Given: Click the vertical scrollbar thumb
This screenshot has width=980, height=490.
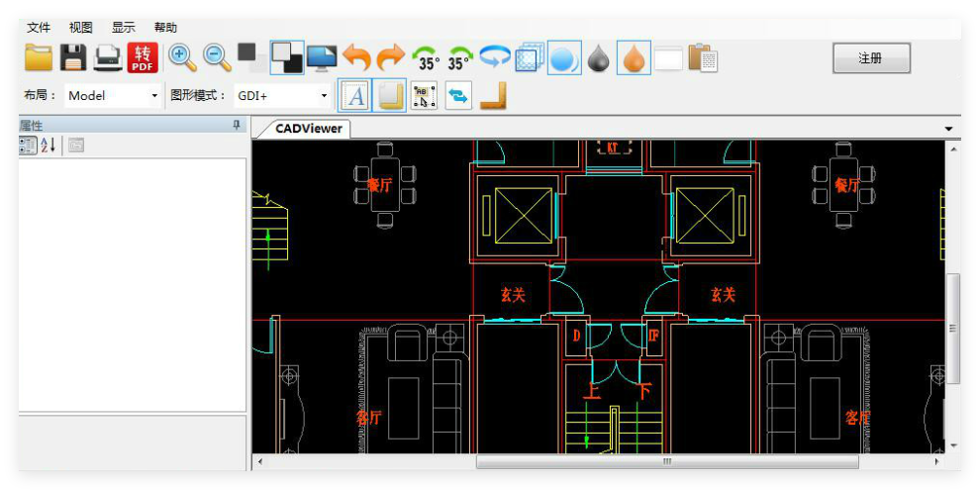Looking at the screenshot, I should [x=953, y=328].
